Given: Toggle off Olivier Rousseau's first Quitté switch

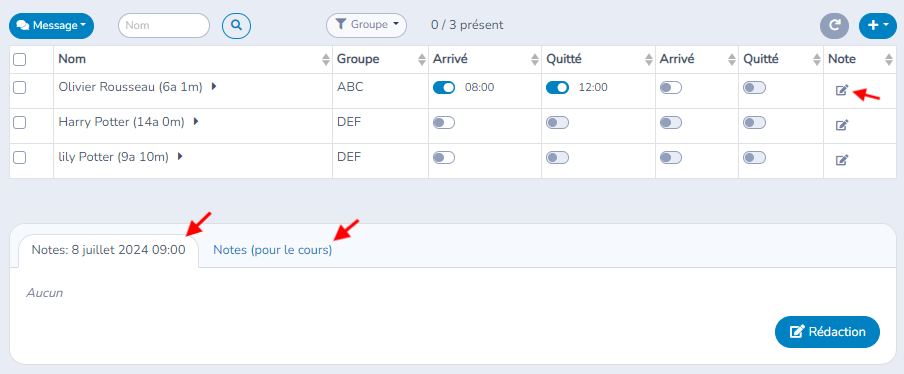Looking at the screenshot, I should tap(558, 88).
